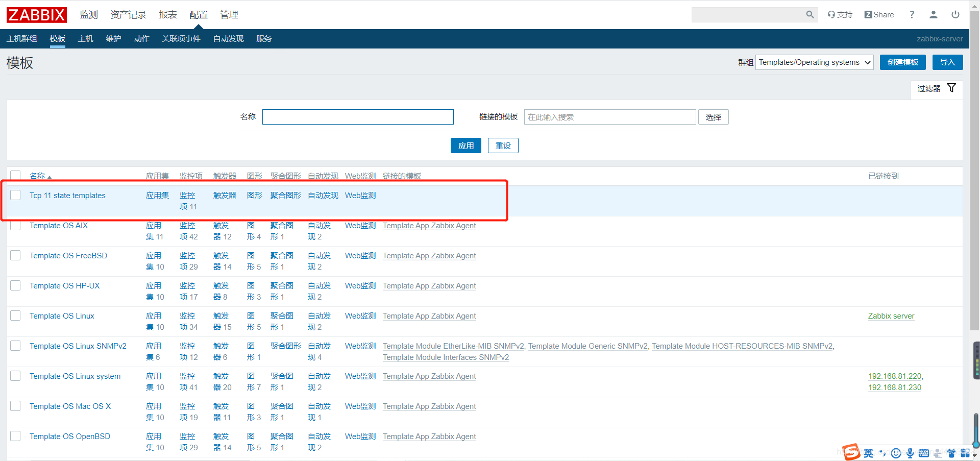This screenshot has height=461, width=980.
Task: Open the Zabbix Share link
Action: (x=879, y=15)
